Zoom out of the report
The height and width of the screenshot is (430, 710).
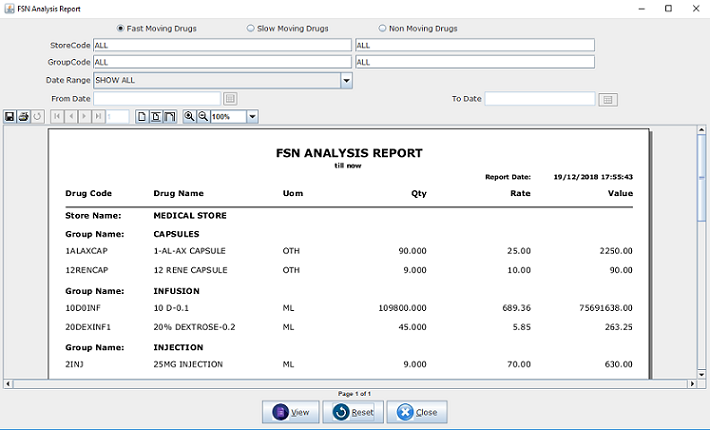pos(203,117)
